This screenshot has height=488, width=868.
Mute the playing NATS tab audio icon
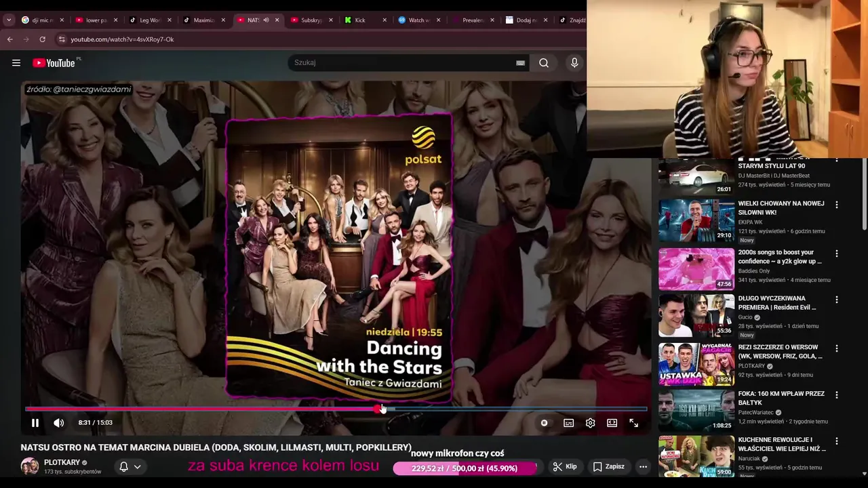(x=266, y=20)
